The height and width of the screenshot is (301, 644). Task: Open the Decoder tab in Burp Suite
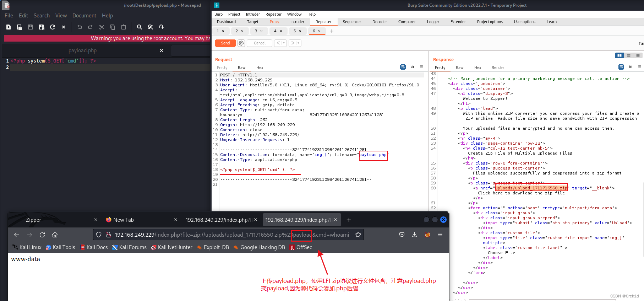pyautogui.click(x=380, y=22)
